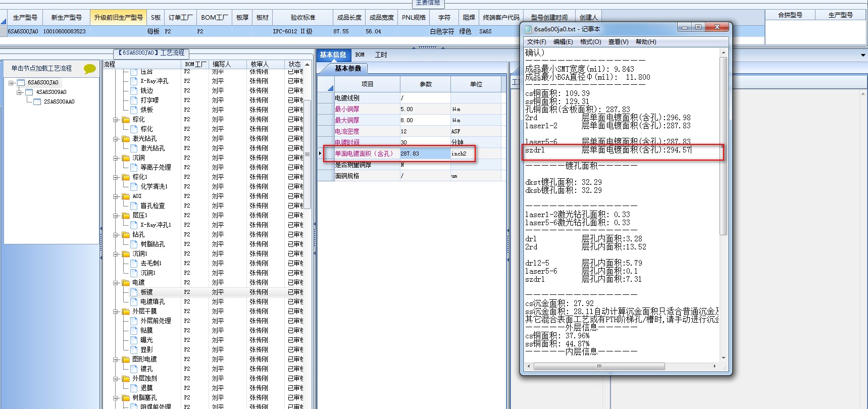Click the folder icon of 钻孔
The width and height of the screenshot is (868, 409).
(126, 235)
